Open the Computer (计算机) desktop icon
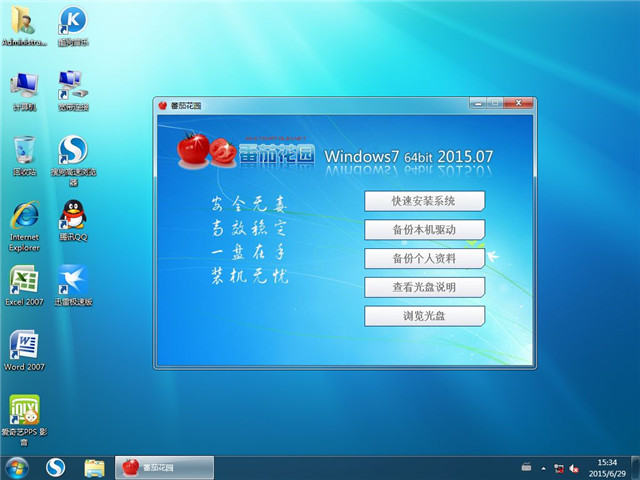This screenshot has height=480, width=640. tap(24, 91)
